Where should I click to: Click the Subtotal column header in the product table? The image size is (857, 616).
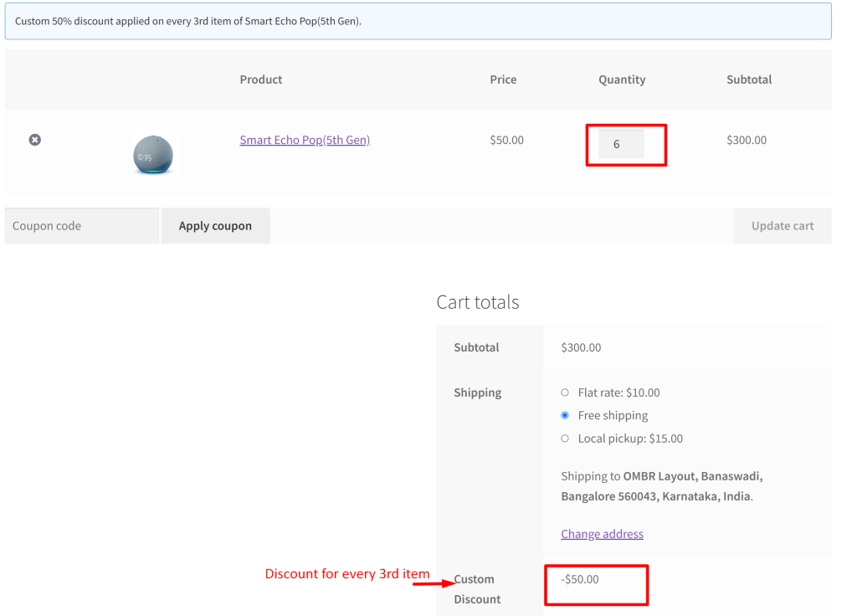[x=749, y=80]
